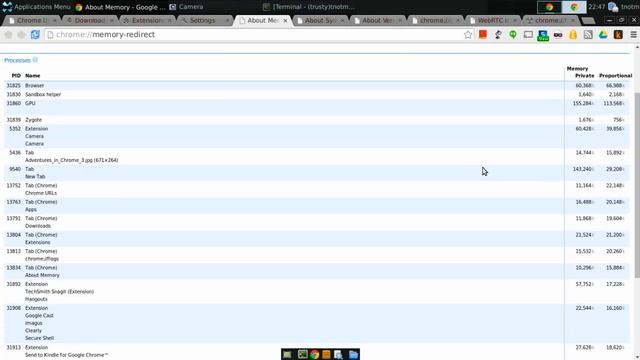Click the Apps process entry
Screen dimensions: 640x360
tap(31, 210)
